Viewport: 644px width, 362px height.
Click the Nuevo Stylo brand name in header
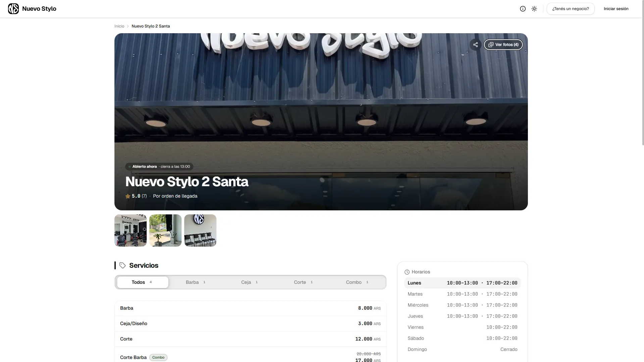coord(39,9)
